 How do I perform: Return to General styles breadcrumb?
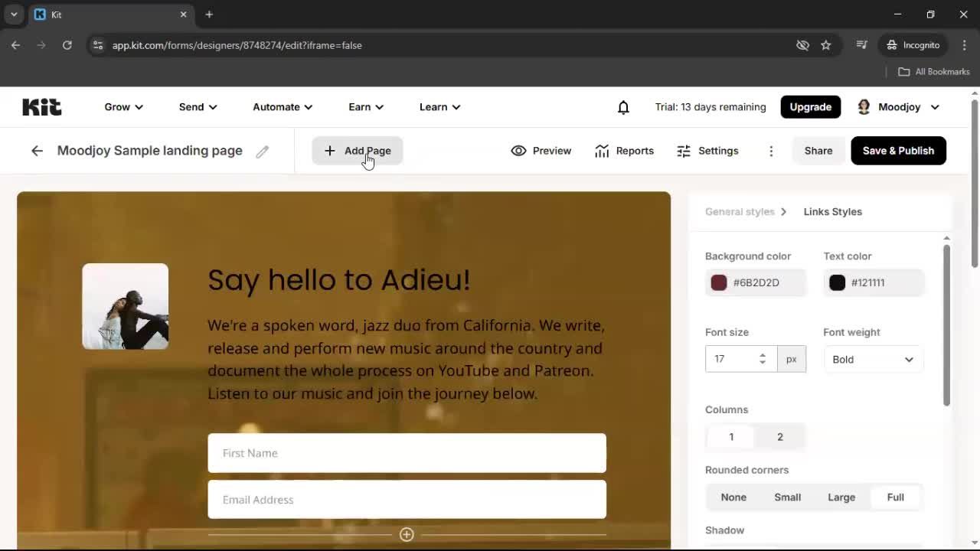pos(738,212)
